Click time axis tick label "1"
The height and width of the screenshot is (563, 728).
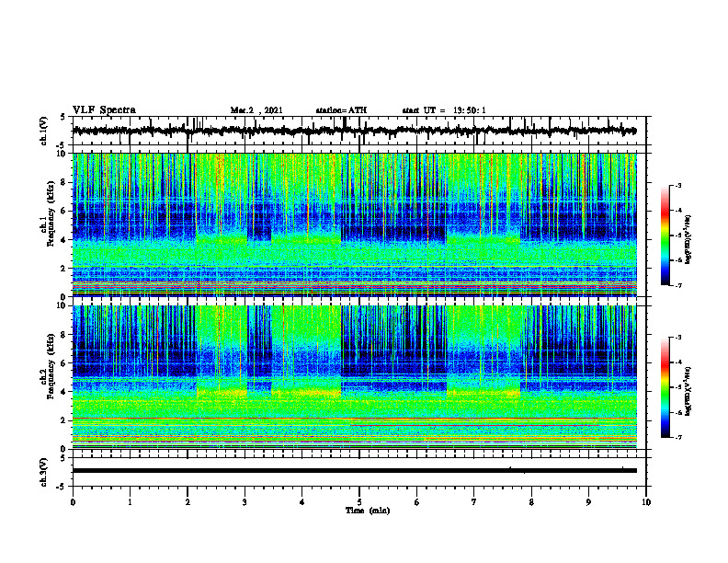(x=130, y=502)
